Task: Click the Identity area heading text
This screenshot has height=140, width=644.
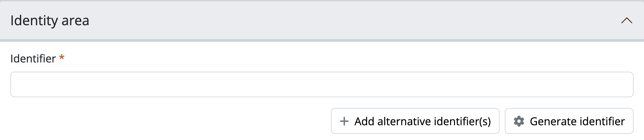Action: pyautogui.click(x=50, y=21)
